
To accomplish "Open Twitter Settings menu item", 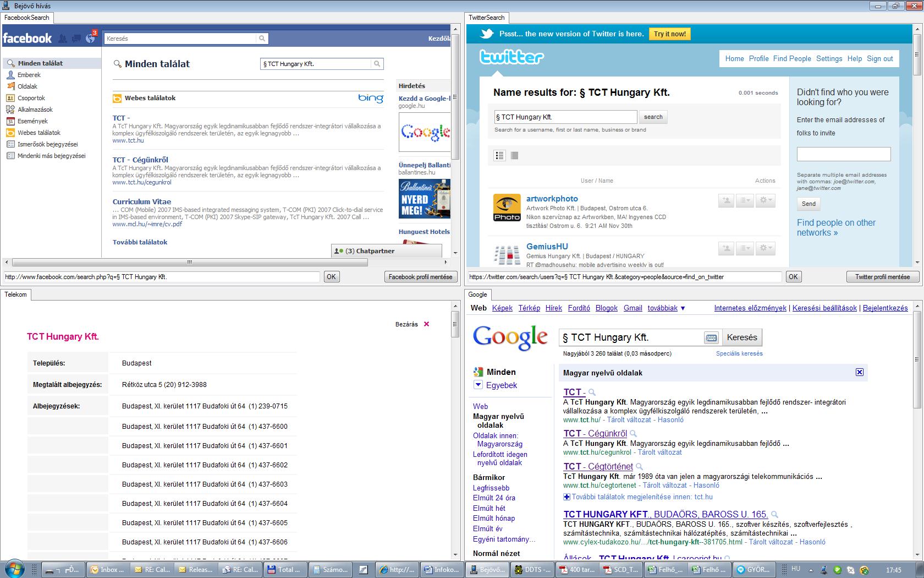I will click(829, 59).
